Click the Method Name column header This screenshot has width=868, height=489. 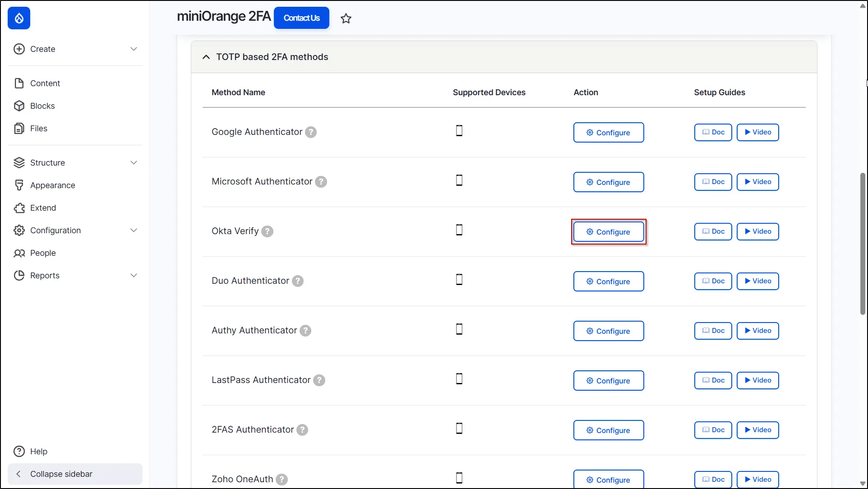click(x=238, y=92)
